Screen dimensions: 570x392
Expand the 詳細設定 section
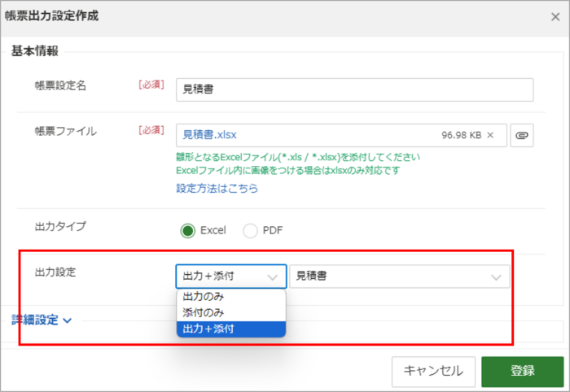click(42, 320)
